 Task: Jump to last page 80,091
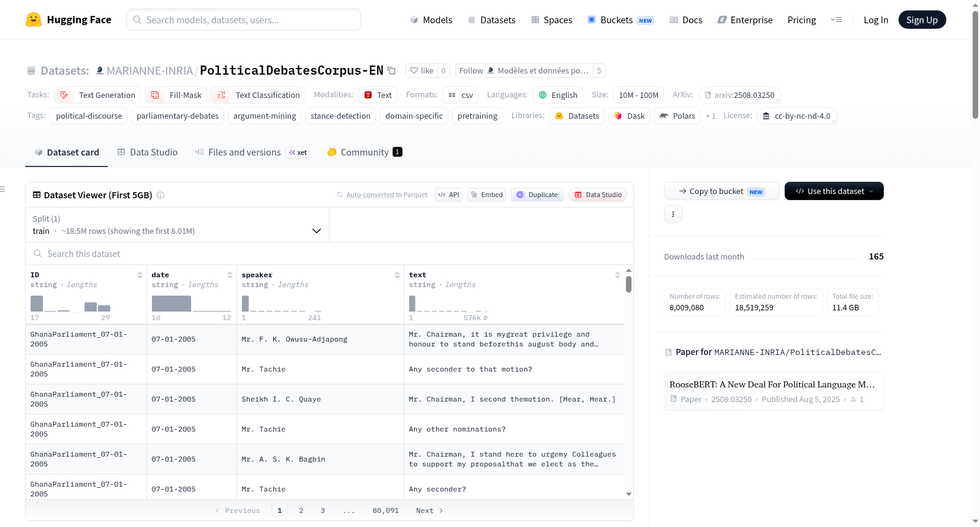(x=385, y=510)
